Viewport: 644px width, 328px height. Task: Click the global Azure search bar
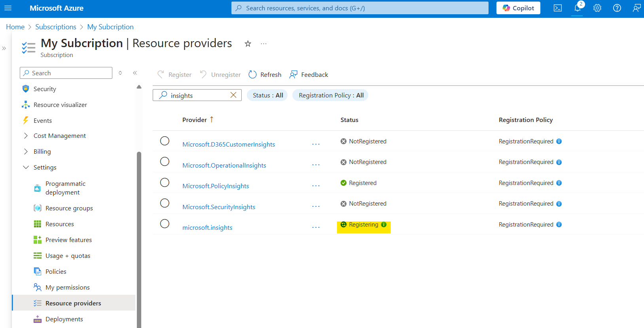360,8
